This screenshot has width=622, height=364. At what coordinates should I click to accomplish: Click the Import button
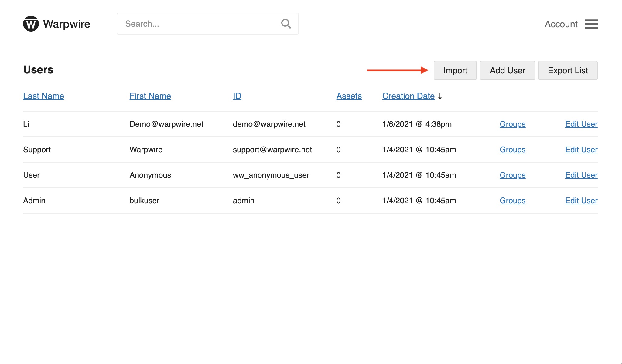(455, 70)
